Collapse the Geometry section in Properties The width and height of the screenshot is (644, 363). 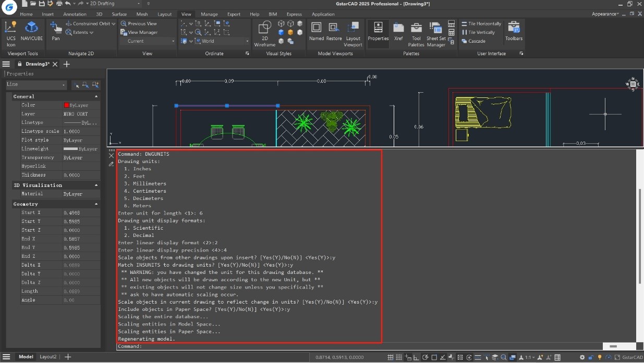(96, 204)
